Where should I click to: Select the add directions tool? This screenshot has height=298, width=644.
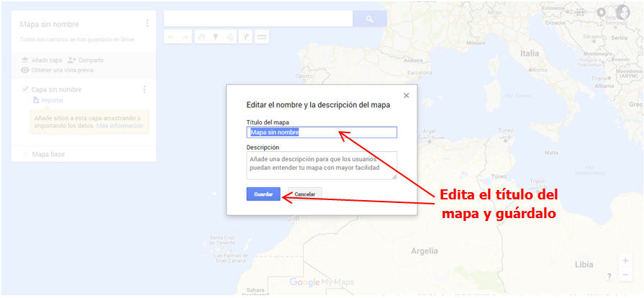pyautogui.click(x=245, y=37)
